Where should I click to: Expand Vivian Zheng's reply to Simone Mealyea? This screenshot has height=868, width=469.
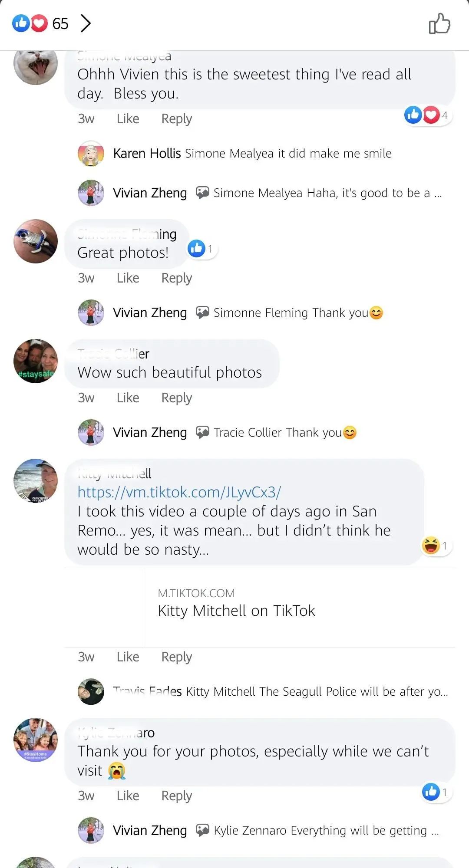click(327, 193)
